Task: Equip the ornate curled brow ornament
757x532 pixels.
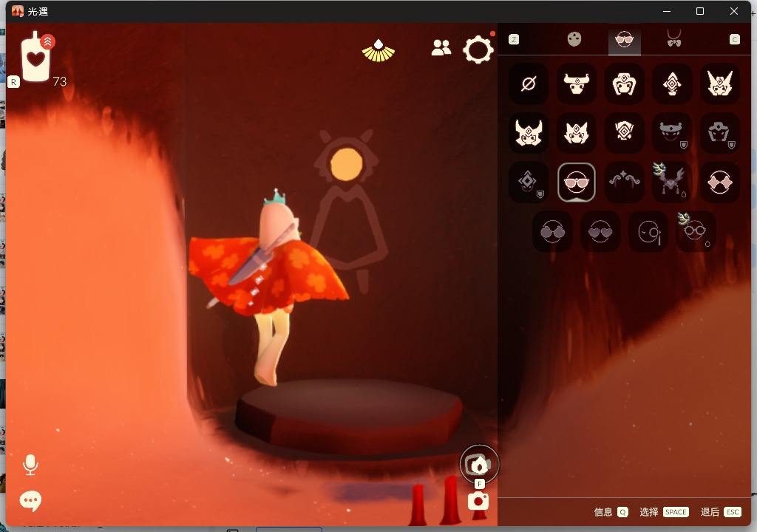Action: pyautogui.click(x=624, y=182)
